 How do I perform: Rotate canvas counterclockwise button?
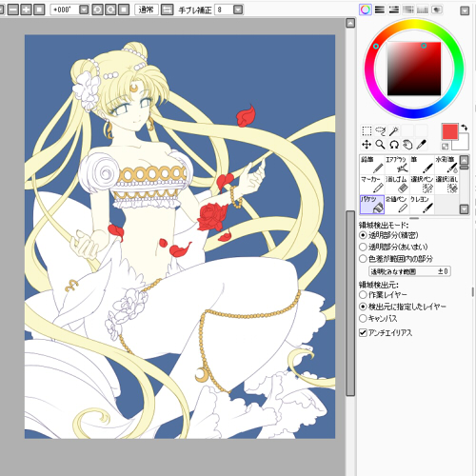pyautogui.click(x=97, y=10)
